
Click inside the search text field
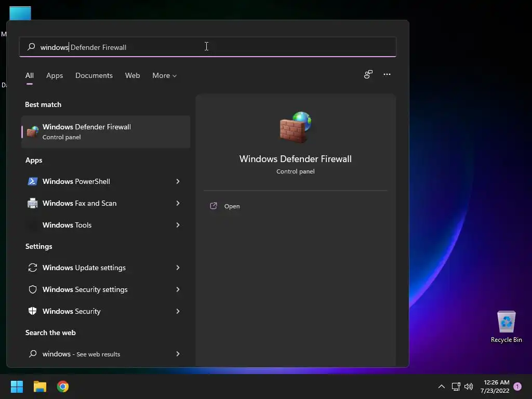pos(208,47)
